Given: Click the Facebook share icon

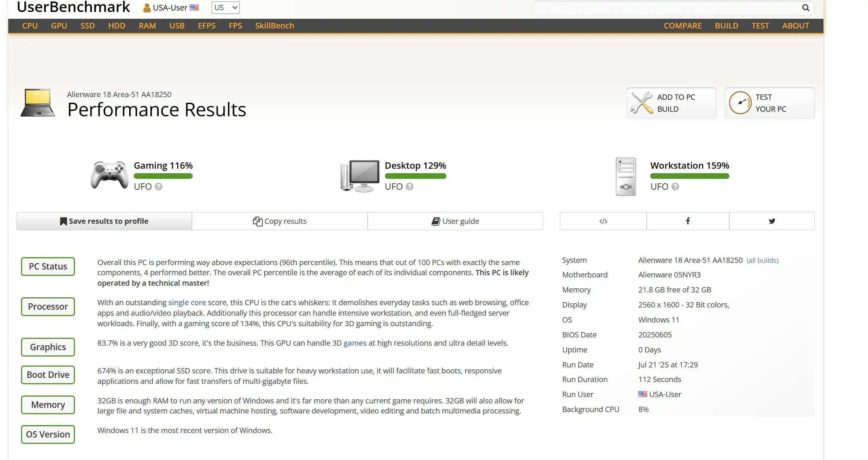Looking at the screenshot, I should click(x=687, y=221).
